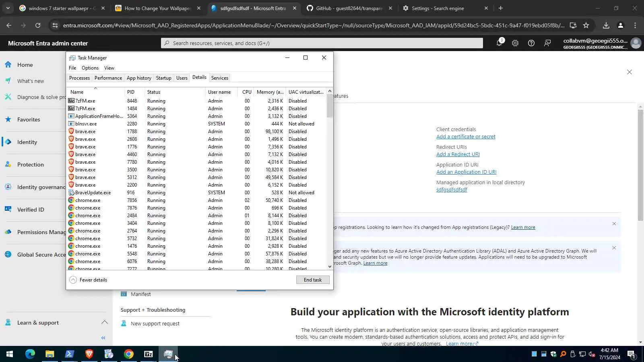The height and width of the screenshot is (362, 644).
Task: Open Protection in the Entra sidebar
Action: (x=31, y=165)
